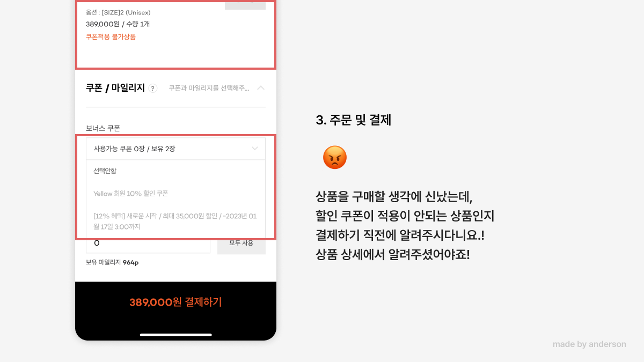Viewport: 644px width, 362px height.
Task: Click the gray button above the product option
Action: pos(245,5)
